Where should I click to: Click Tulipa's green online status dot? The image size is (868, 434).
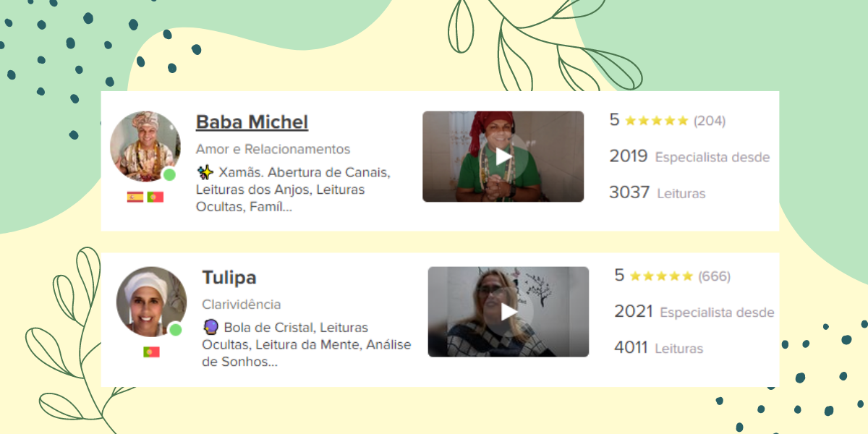tap(175, 330)
